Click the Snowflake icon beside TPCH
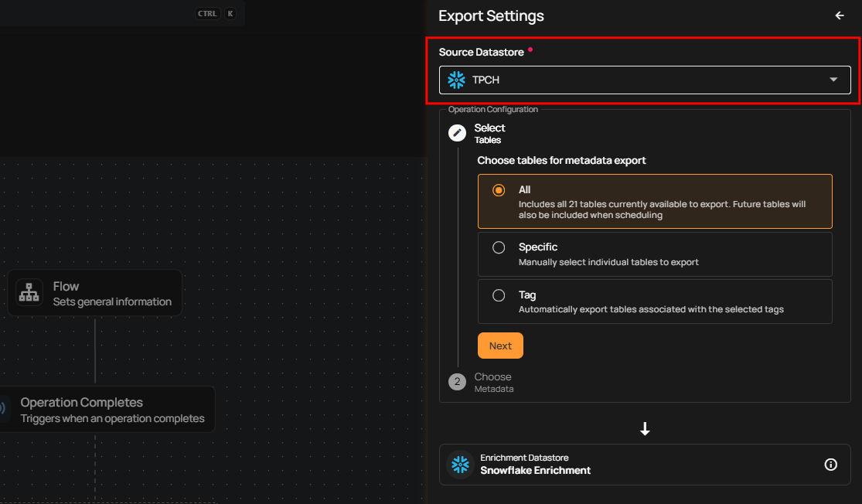862x504 pixels. pos(456,80)
